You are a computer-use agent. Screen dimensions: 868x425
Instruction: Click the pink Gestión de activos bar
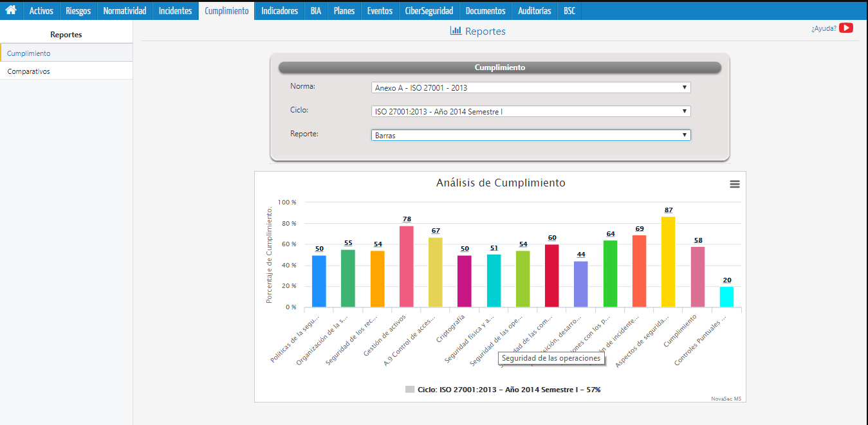click(x=406, y=267)
